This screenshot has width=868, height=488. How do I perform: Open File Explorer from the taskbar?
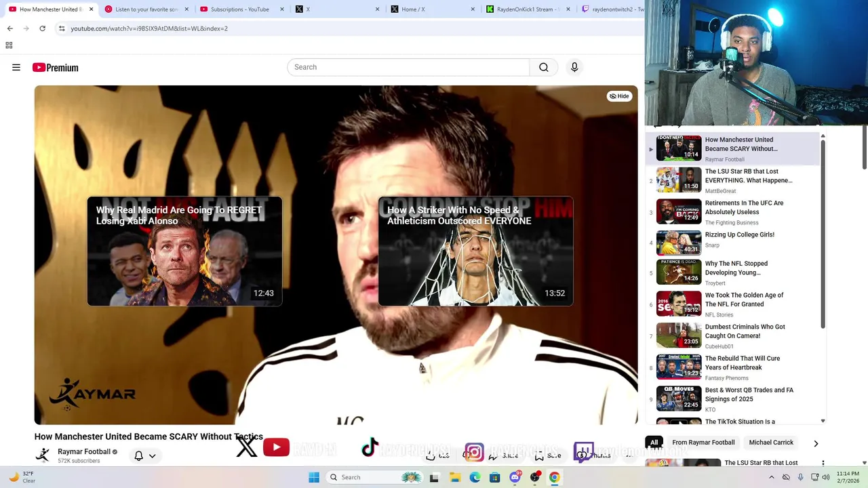pos(454,477)
